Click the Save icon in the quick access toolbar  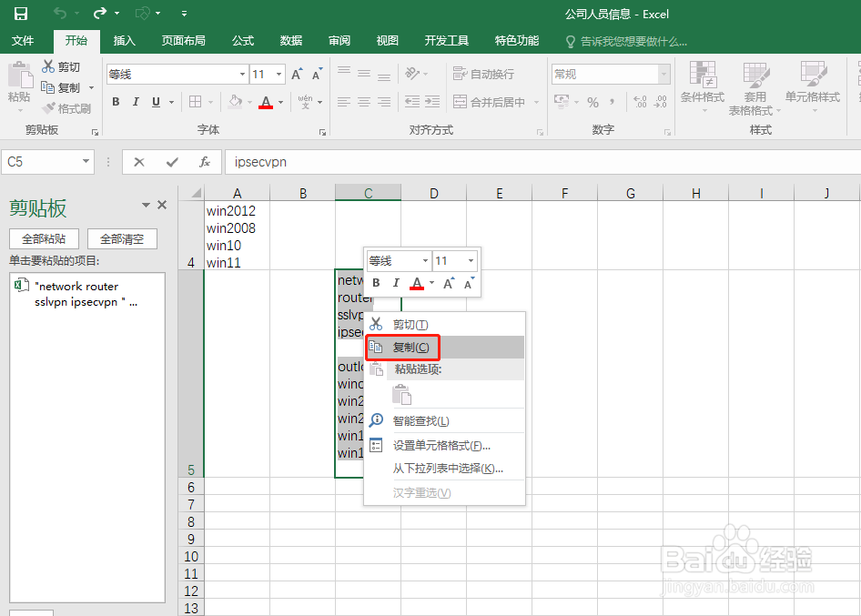click(x=21, y=14)
